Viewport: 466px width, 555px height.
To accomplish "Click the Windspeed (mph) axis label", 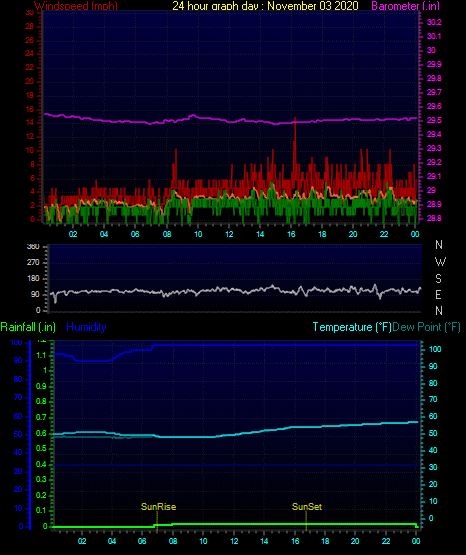I will click(76, 6).
